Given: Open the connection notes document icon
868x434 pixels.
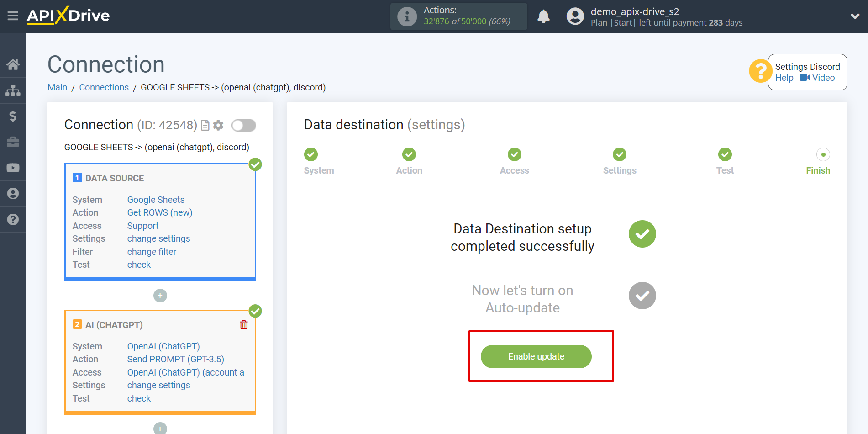Looking at the screenshot, I should pos(205,125).
